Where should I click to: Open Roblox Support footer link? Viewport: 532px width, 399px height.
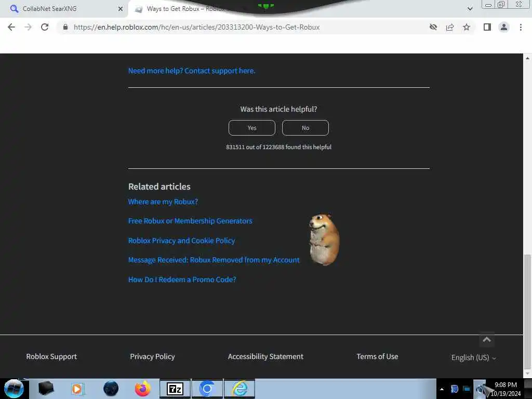point(51,356)
